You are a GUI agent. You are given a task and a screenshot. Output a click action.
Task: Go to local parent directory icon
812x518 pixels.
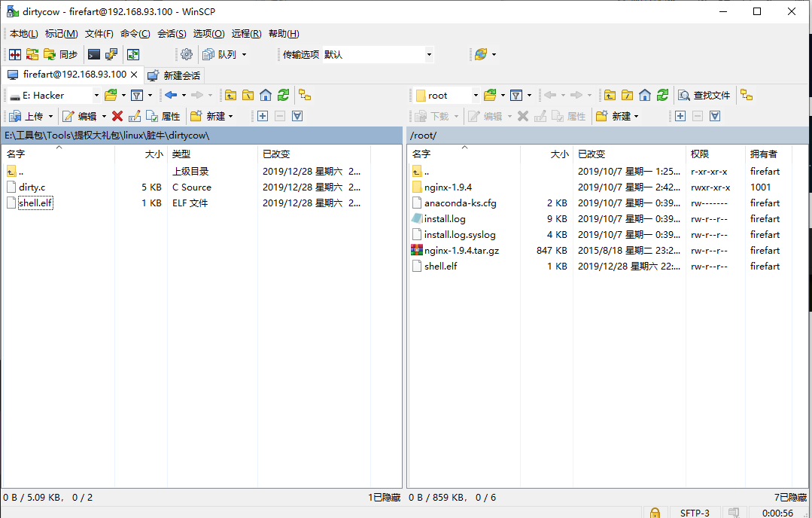click(x=230, y=96)
